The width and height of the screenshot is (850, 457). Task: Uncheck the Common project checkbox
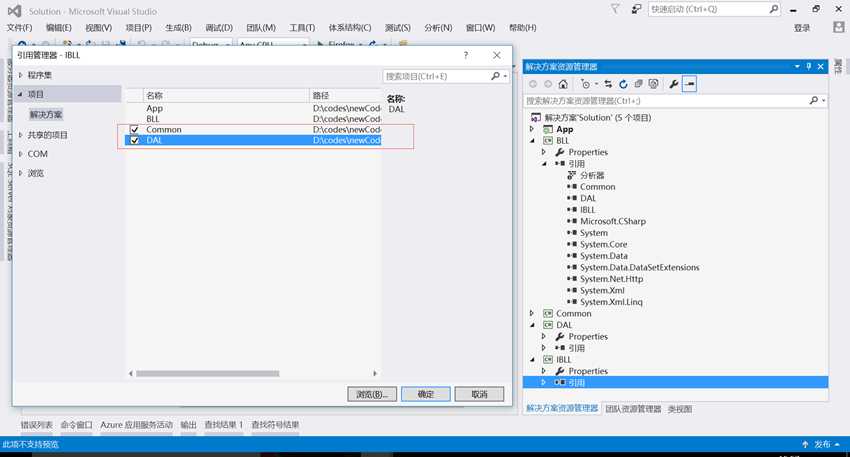134,130
